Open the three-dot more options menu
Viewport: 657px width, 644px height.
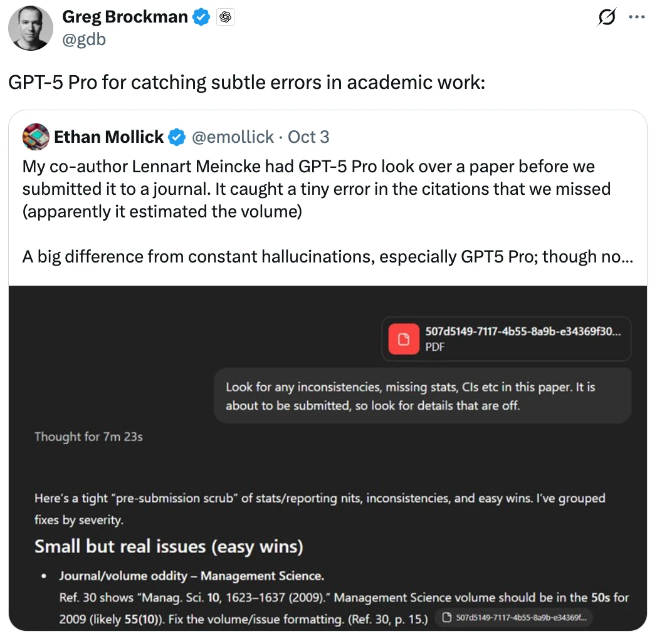point(636,18)
